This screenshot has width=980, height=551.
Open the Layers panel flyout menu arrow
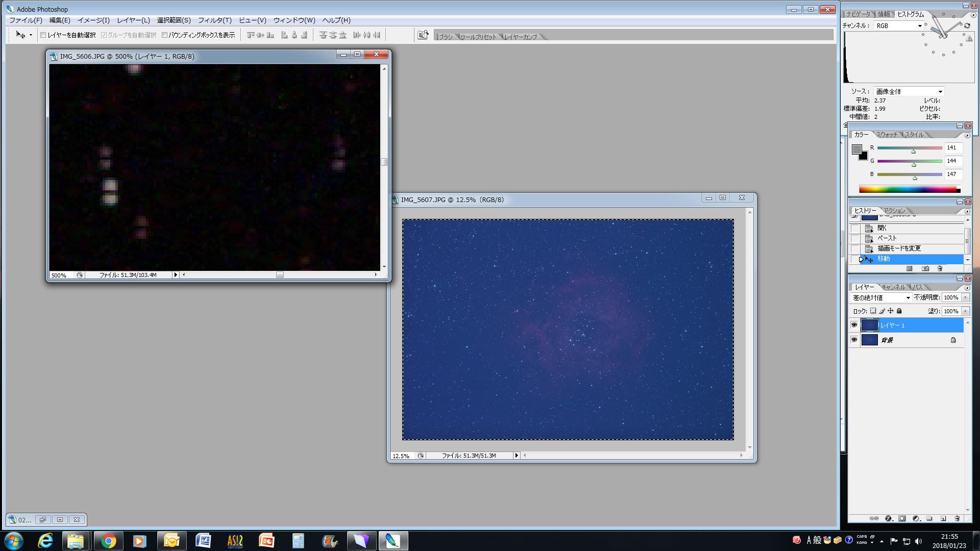coord(967,288)
